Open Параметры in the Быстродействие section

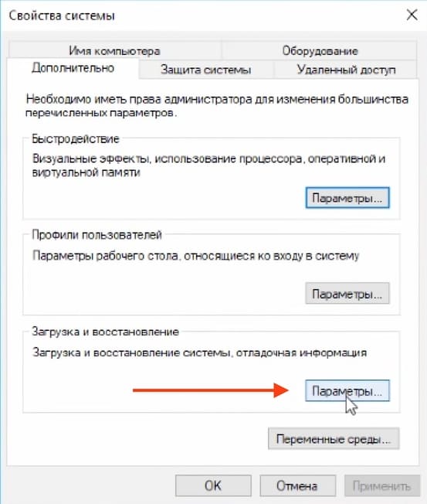pyautogui.click(x=347, y=198)
